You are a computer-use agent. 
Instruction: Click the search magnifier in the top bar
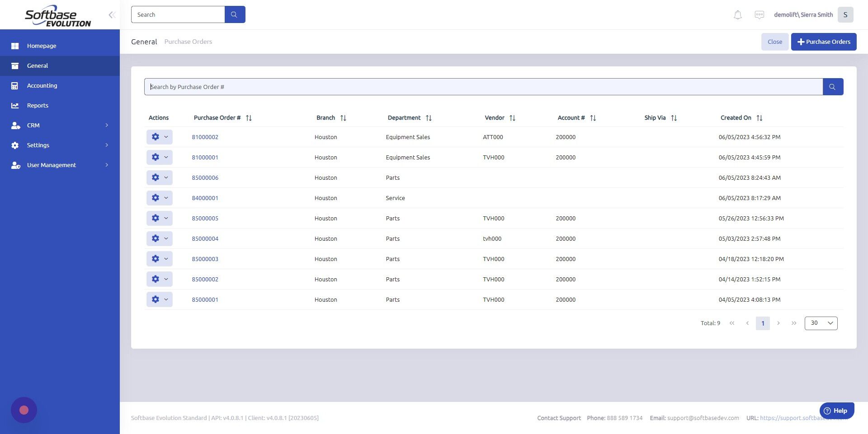[x=235, y=14]
